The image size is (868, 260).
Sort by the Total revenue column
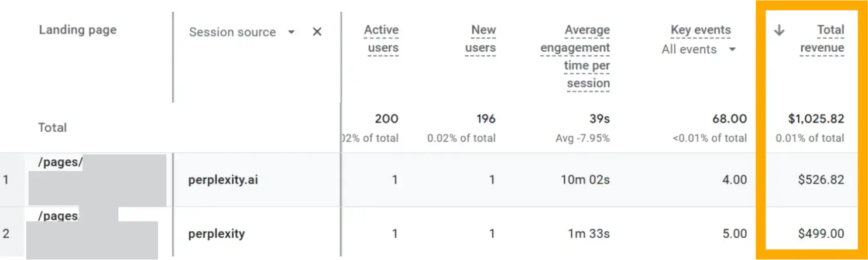[x=822, y=39]
